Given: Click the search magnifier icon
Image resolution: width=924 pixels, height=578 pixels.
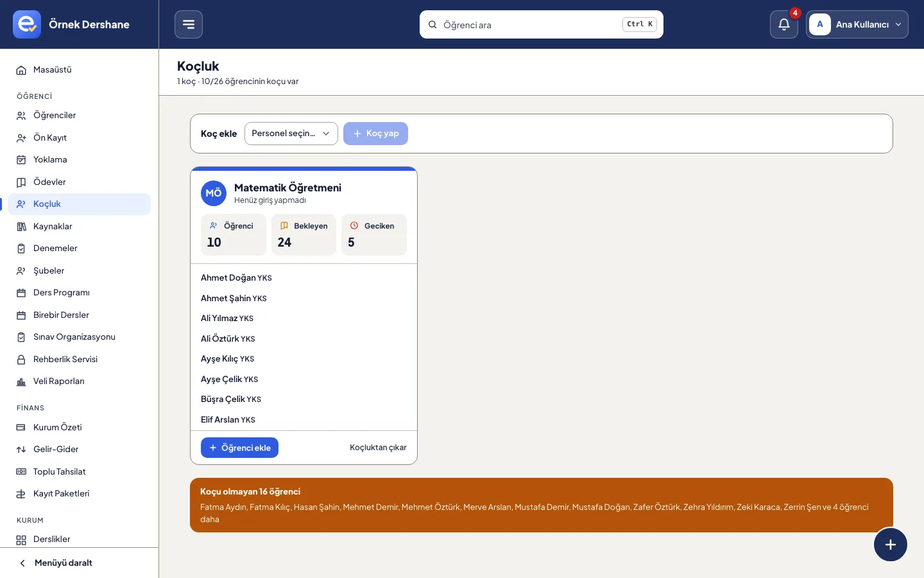Looking at the screenshot, I should coord(432,24).
